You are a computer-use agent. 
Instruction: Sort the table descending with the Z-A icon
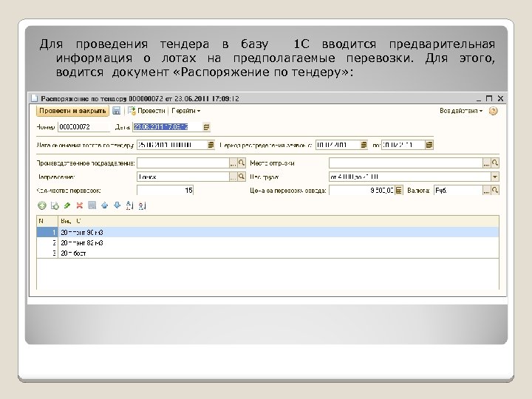tap(142, 205)
